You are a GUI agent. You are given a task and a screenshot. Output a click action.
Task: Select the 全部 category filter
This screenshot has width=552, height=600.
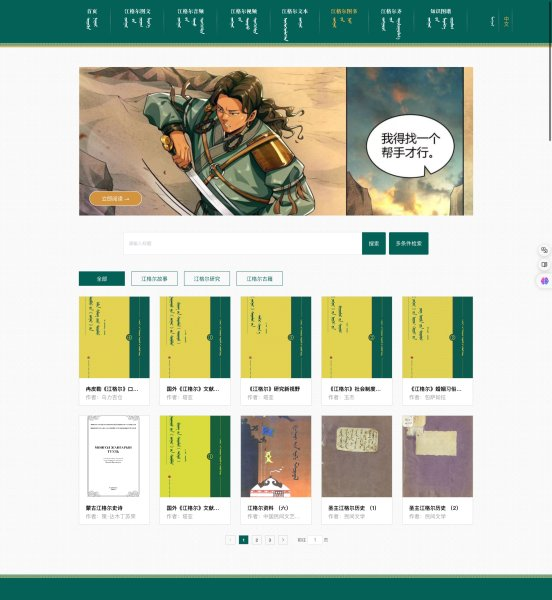[x=102, y=279]
